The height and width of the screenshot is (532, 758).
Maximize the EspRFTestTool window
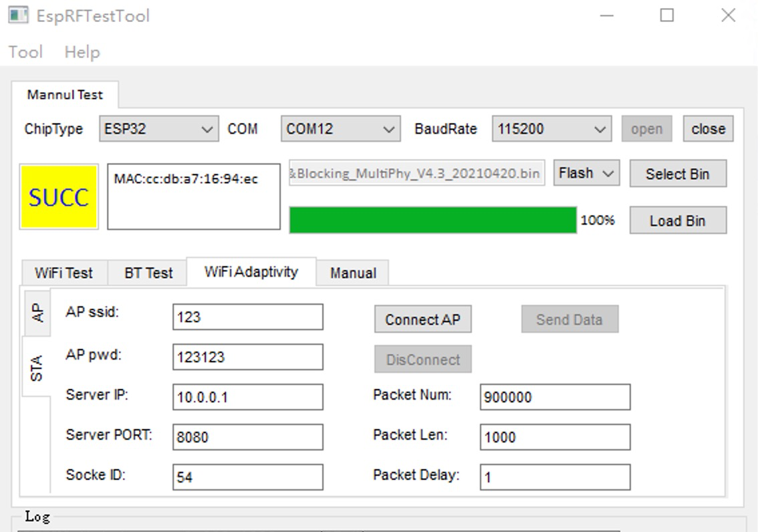[667, 15]
